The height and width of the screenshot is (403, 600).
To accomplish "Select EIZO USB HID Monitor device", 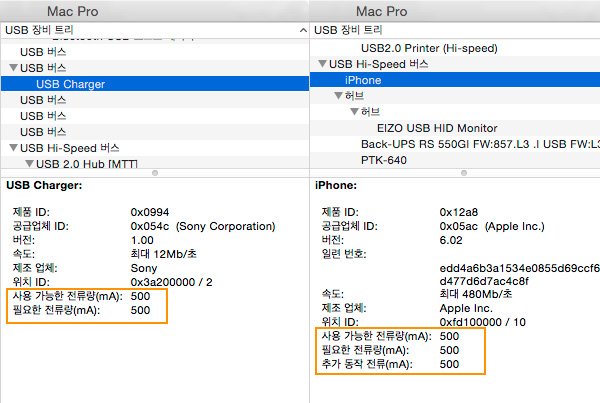I will point(437,128).
